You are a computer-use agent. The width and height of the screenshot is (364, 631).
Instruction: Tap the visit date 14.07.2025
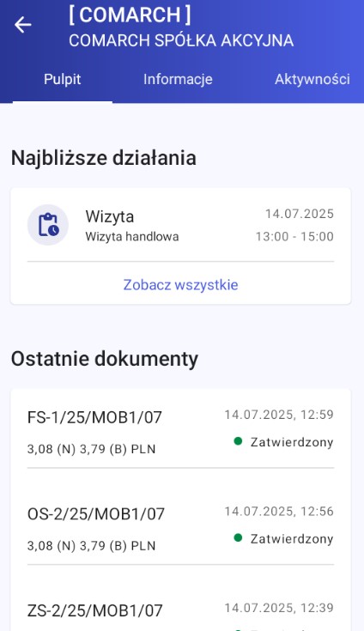point(300,214)
